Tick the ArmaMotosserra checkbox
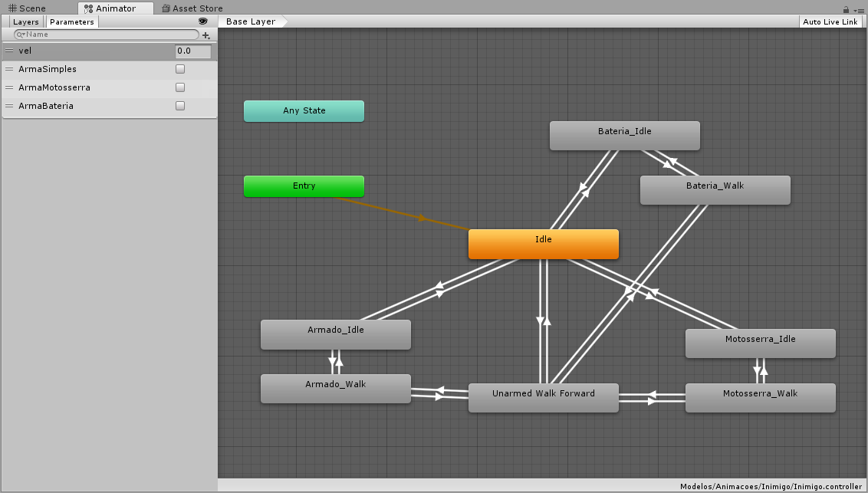Viewport: 868px width, 493px height. [180, 87]
